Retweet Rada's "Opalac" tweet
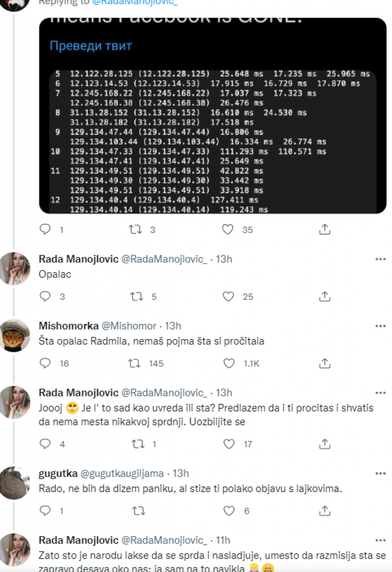This screenshot has width=392, height=572. click(x=136, y=297)
